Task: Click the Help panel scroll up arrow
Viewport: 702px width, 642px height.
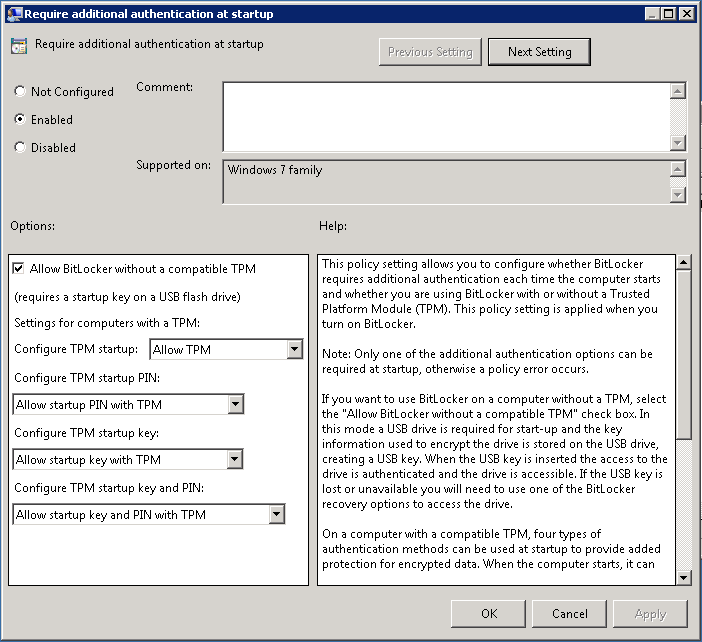Action: click(683, 263)
